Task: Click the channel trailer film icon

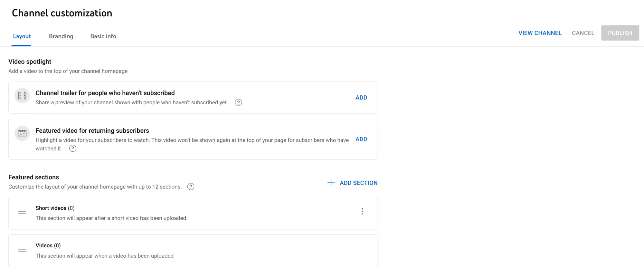Action: click(22, 96)
